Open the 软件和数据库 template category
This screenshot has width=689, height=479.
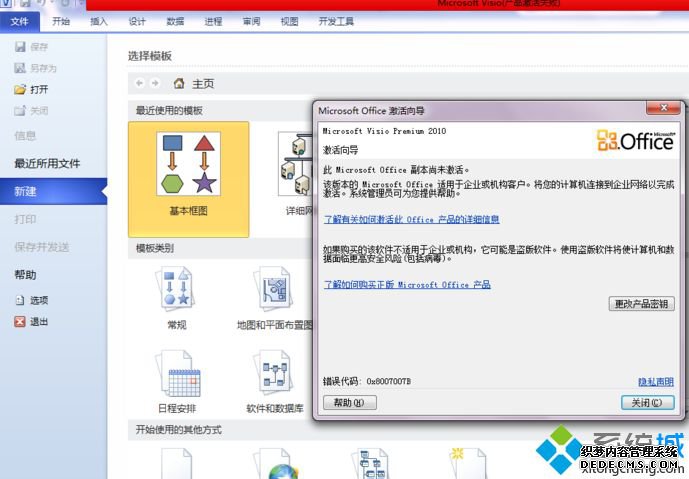(274, 381)
